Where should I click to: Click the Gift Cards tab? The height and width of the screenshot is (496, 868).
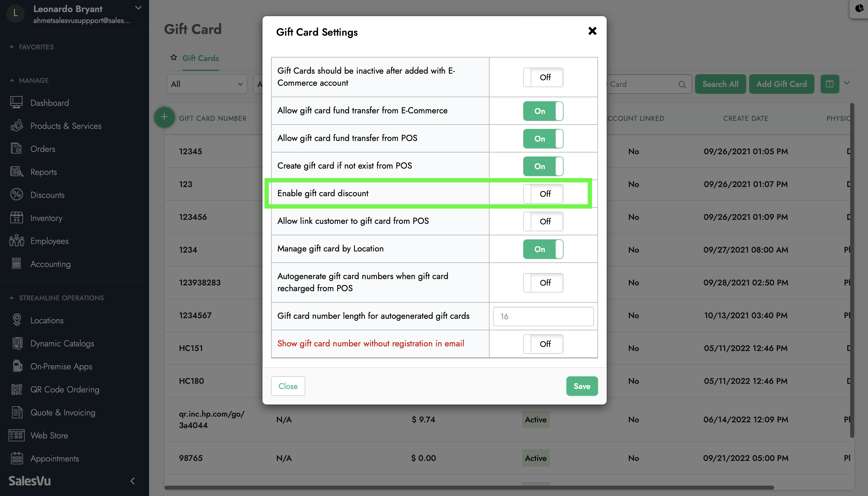pyautogui.click(x=201, y=58)
